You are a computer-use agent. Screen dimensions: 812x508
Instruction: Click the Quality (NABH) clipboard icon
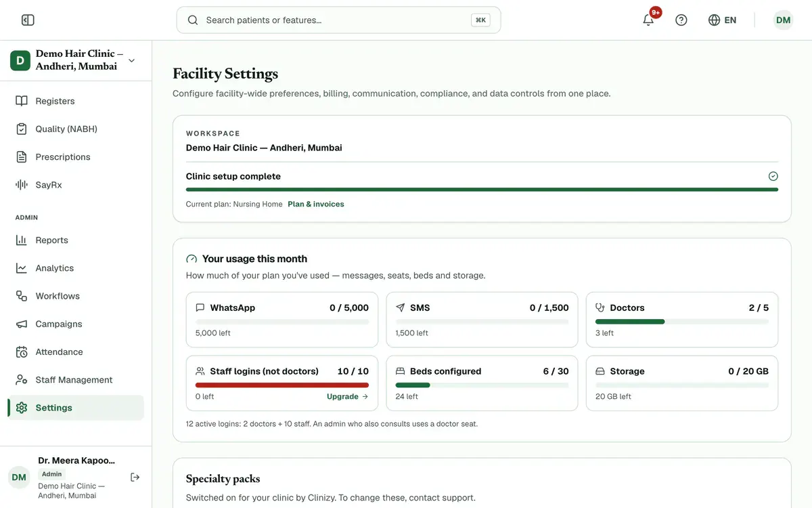click(22, 129)
